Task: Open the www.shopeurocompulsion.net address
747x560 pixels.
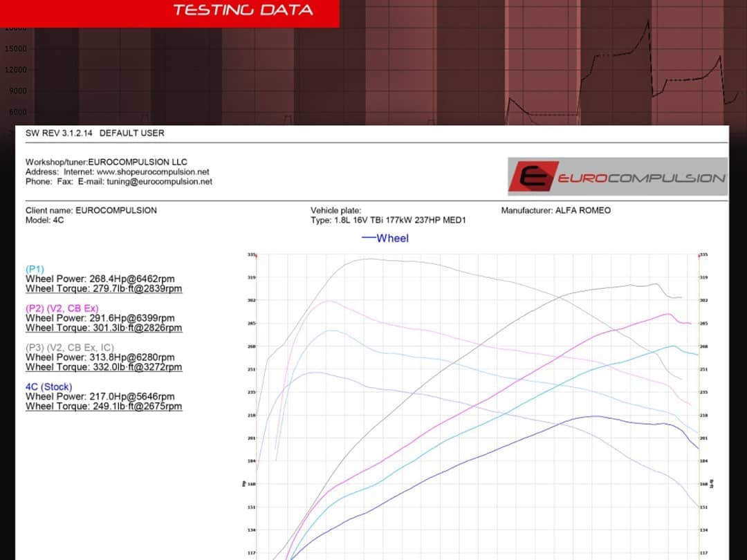Action: 153,172
